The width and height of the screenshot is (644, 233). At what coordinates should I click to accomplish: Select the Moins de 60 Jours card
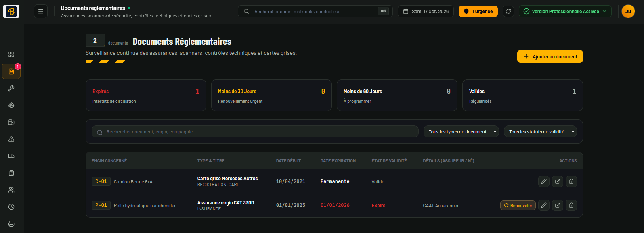point(397,95)
